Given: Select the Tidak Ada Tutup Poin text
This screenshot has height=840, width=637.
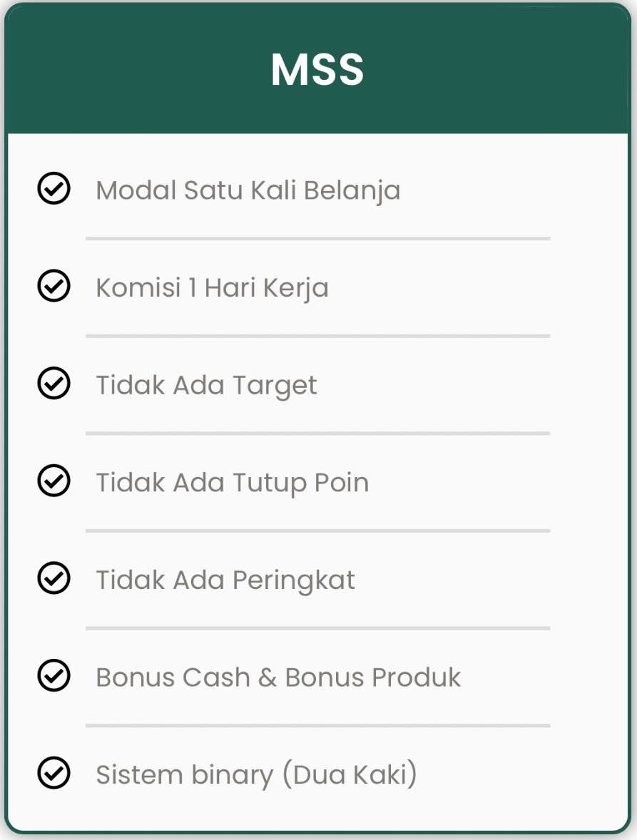Looking at the screenshot, I should pyautogui.click(x=233, y=483).
